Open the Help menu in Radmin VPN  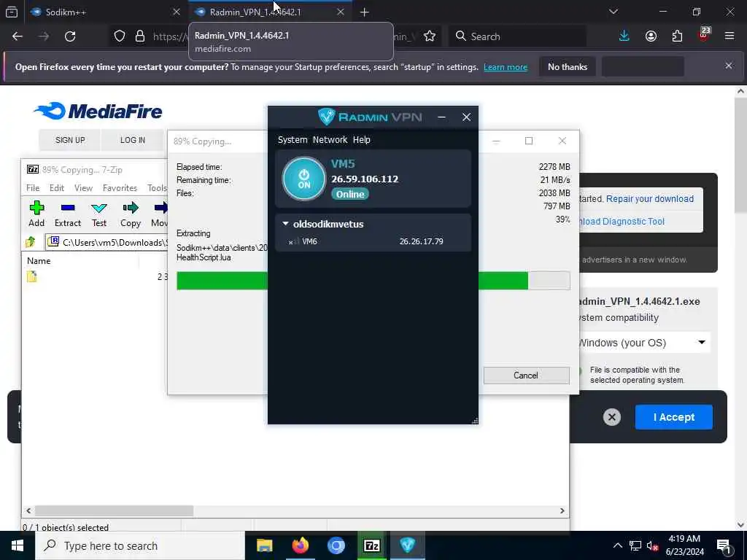[362, 139]
